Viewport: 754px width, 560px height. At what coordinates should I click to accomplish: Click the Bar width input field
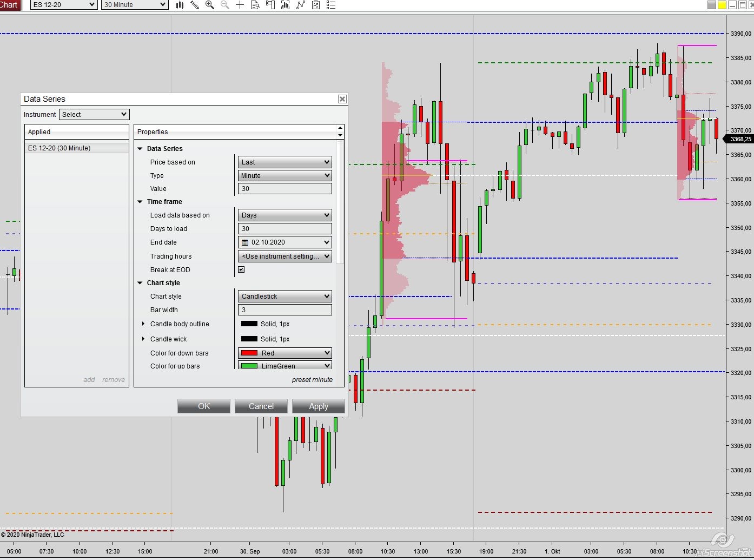pyautogui.click(x=285, y=310)
